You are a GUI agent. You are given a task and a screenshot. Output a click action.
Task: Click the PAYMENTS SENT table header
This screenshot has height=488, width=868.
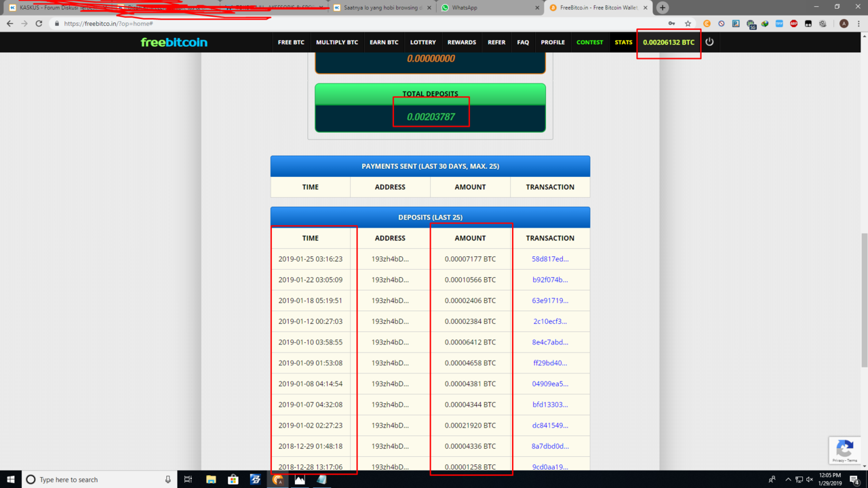pos(430,166)
